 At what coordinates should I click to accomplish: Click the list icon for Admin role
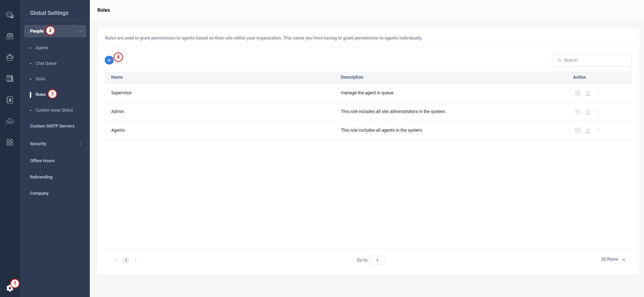pos(577,112)
